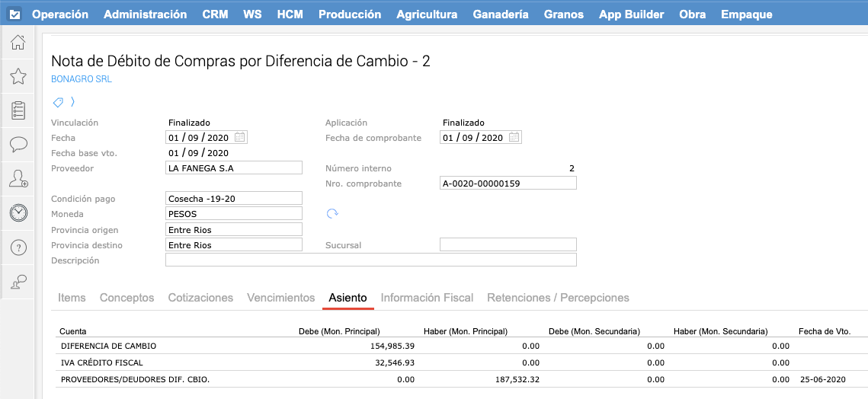Click the home icon in the sidebar
Image resolution: width=868 pixels, height=399 pixels.
tap(18, 43)
